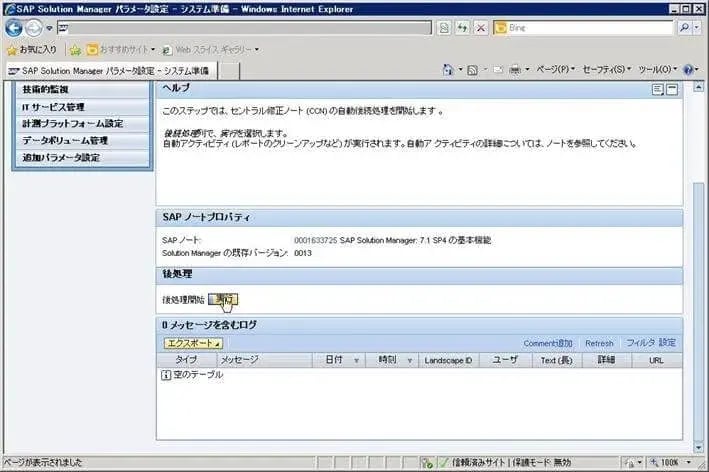The height and width of the screenshot is (472, 709).
Task: Click the メッセージ column header
Action: 264,360
